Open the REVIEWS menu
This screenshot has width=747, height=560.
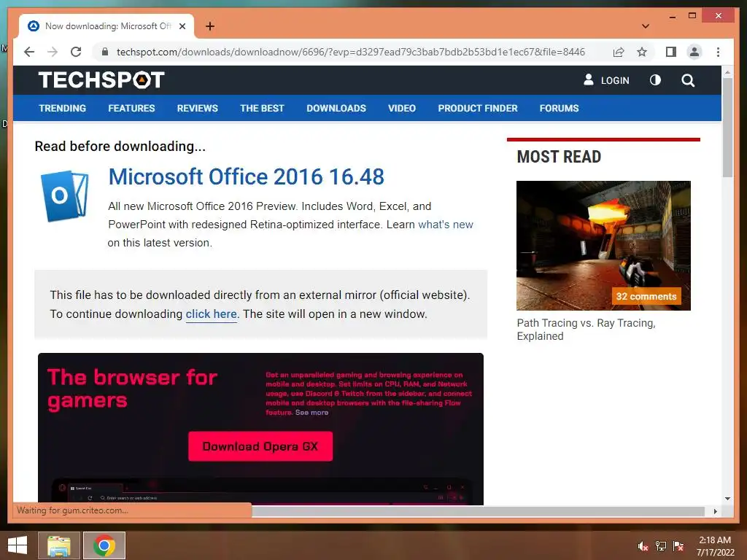tap(197, 108)
